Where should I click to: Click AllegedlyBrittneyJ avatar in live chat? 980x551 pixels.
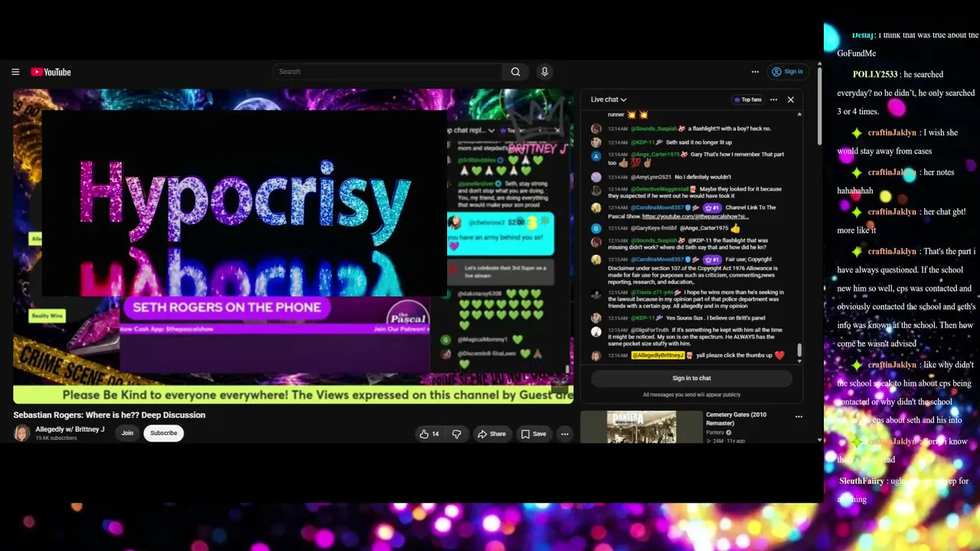(596, 355)
